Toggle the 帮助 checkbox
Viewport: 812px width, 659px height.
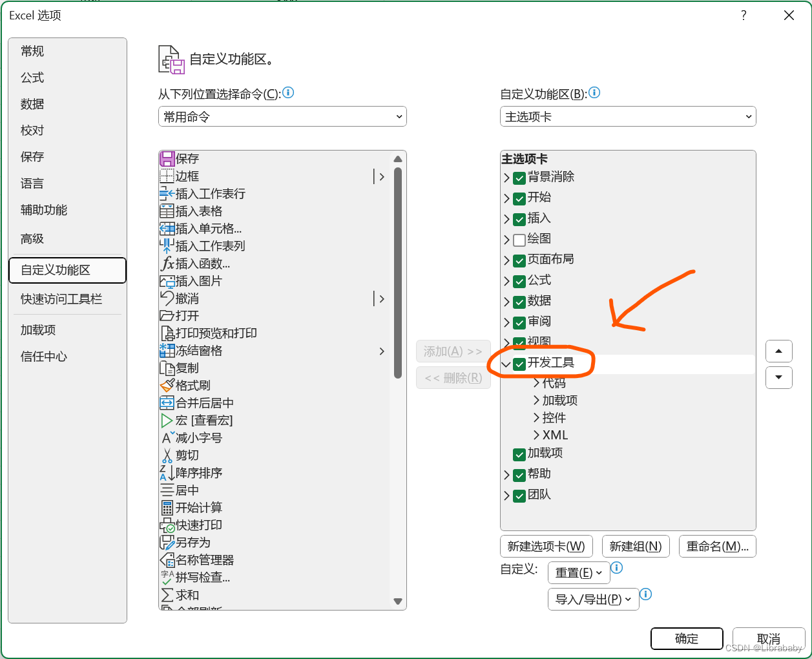tap(519, 476)
